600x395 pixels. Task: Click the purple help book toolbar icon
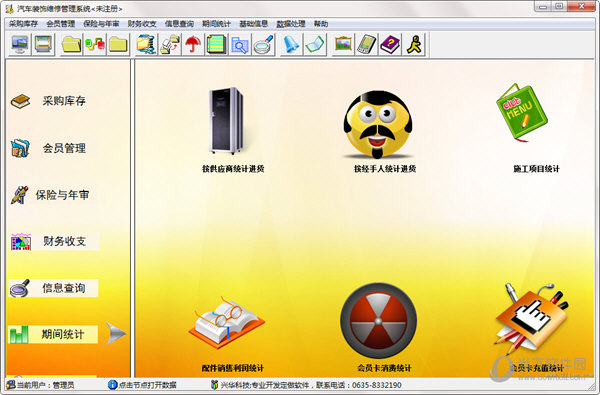[390, 44]
